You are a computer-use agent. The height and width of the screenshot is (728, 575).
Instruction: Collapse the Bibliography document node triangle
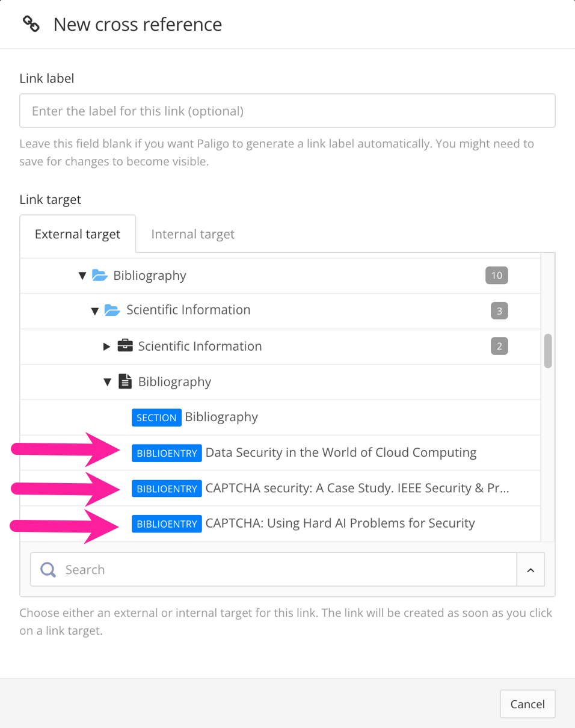click(107, 381)
